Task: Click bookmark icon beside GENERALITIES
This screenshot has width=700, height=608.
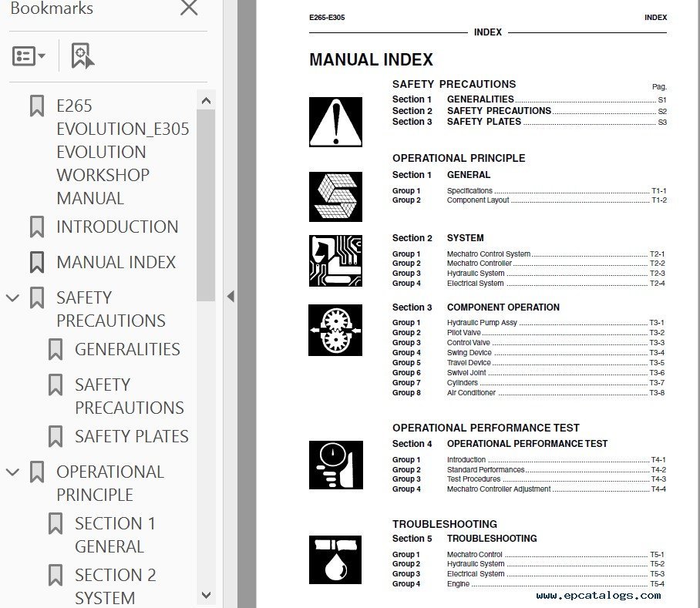Action: [56, 349]
